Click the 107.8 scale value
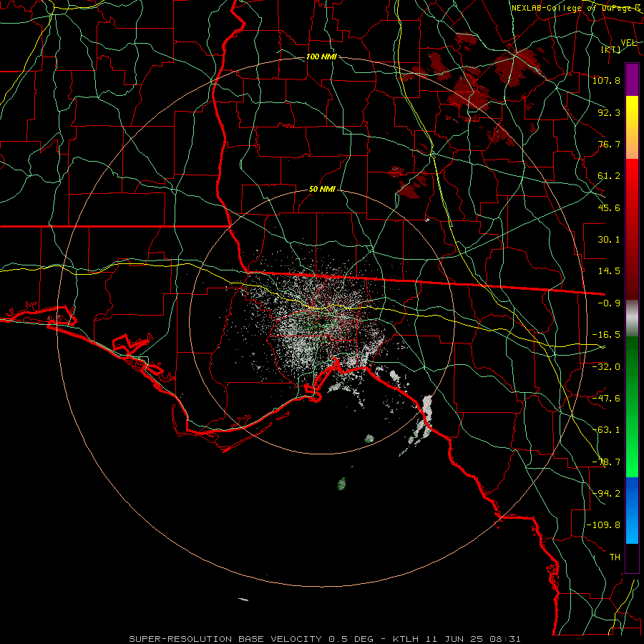 coord(606,80)
